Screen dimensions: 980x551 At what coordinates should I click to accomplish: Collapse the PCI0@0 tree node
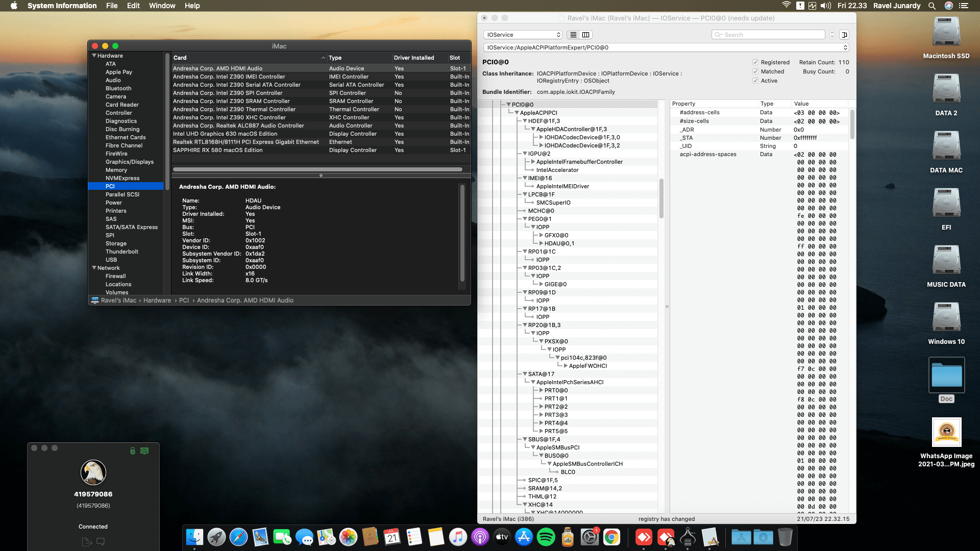click(508, 105)
